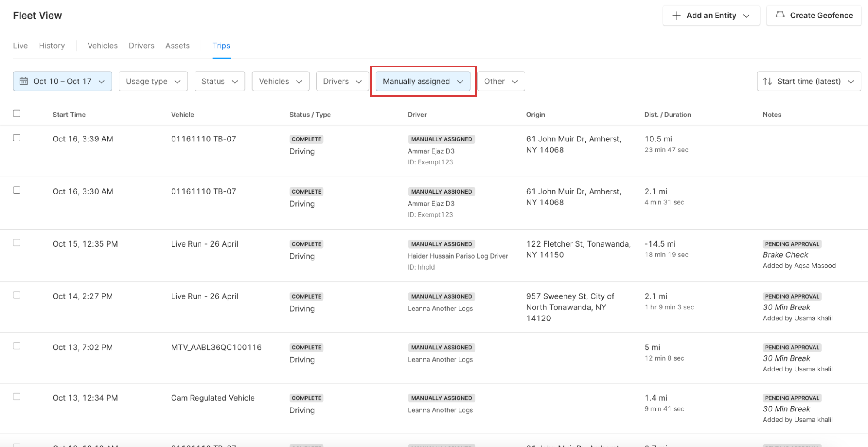Click vehicle MTV_AABL36QC100116

coord(216,347)
